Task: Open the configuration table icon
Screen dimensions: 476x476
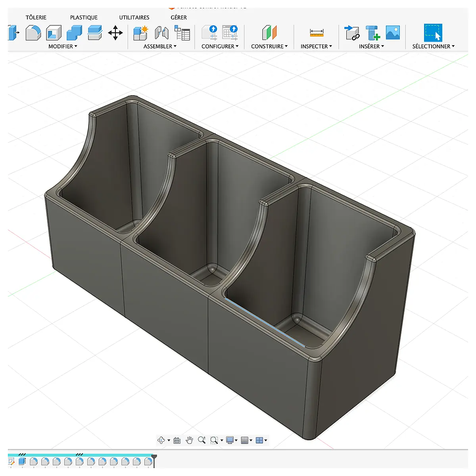Action: pyautogui.click(x=230, y=33)
